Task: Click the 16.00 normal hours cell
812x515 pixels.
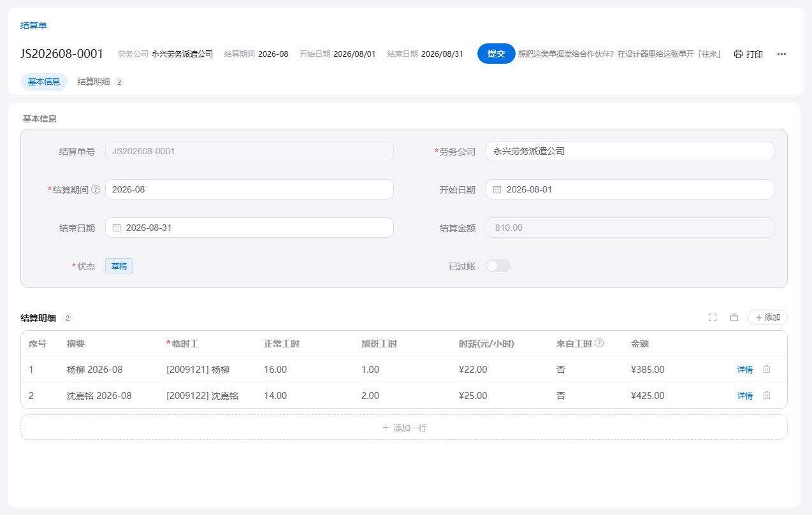Action: coord(275,370)
